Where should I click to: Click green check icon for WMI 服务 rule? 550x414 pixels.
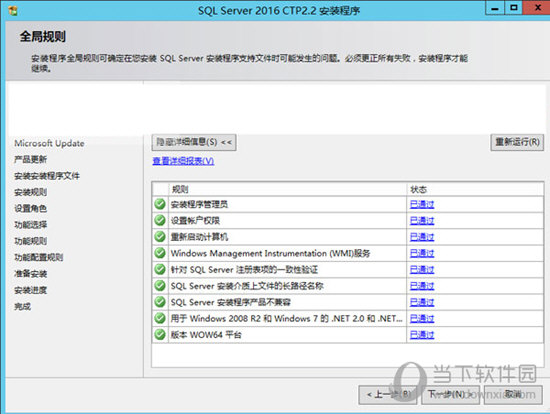160,253
